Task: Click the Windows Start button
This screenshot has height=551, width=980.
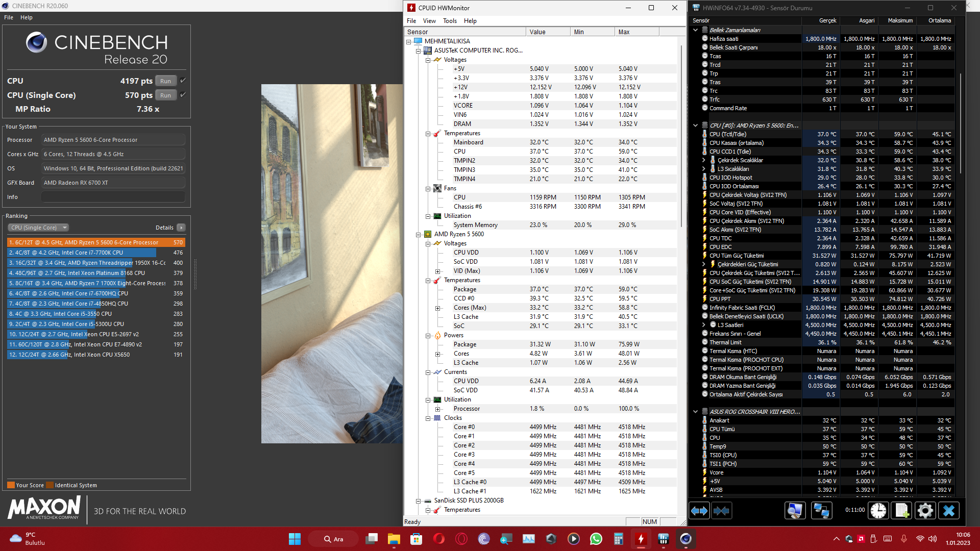Action: 295,539
